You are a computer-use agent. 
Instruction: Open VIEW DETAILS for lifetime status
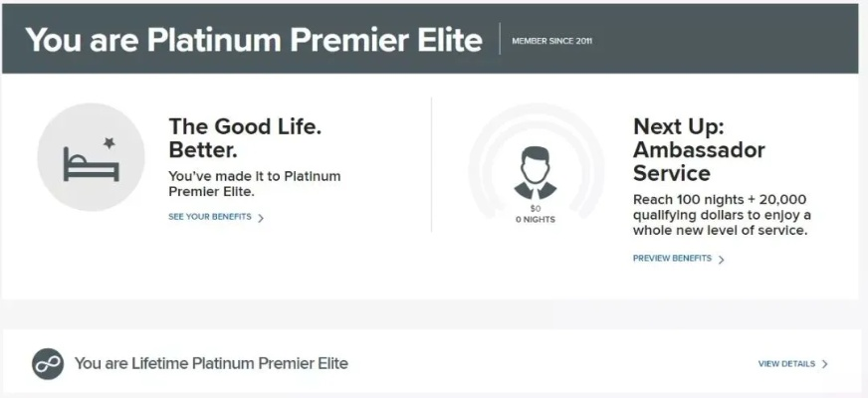786,364
